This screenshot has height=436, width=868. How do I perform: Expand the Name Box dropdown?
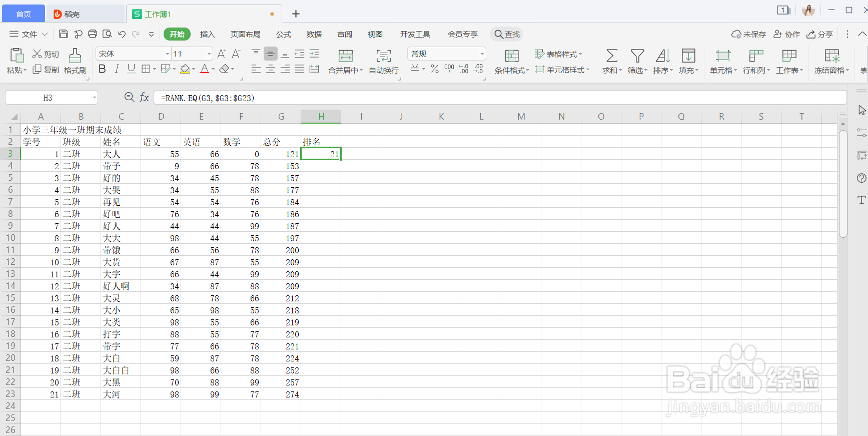94,98
